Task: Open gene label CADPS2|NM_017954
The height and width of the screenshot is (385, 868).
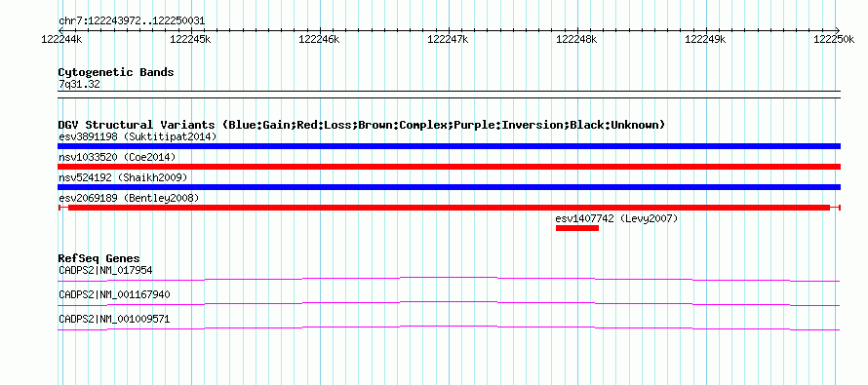Action: click(105, 271)
